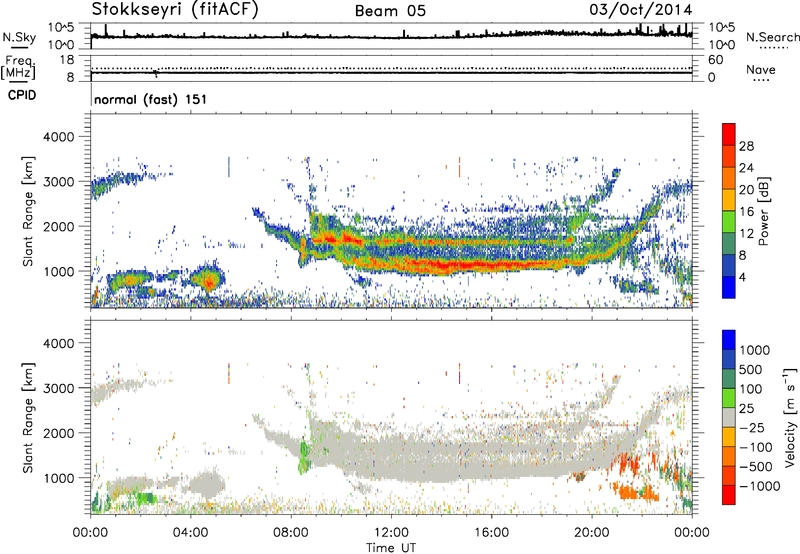Click the gray segment of velocity colorbar
800x554 pixels.
(729, 418)
